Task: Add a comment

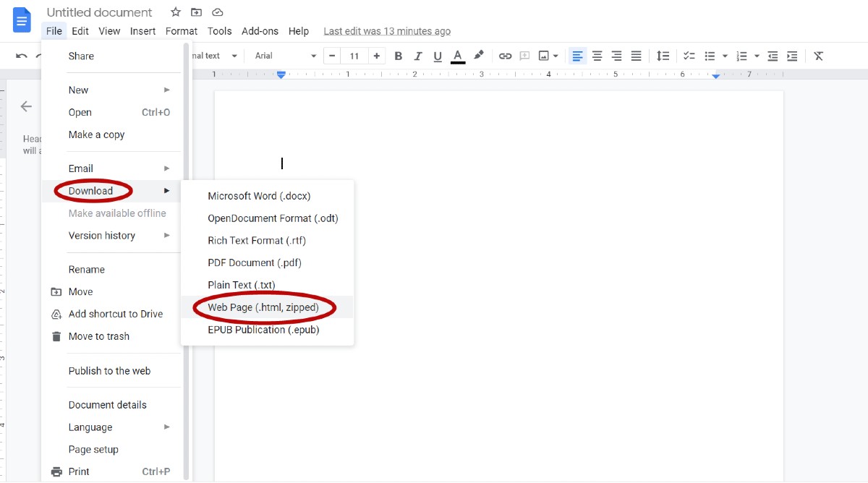Action: [524, 56]
